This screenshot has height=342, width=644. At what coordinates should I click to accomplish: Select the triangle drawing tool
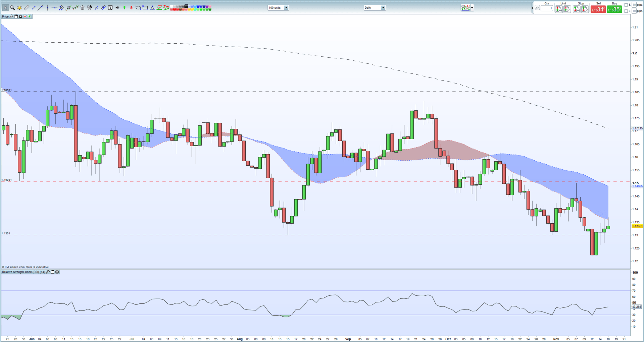152,8
